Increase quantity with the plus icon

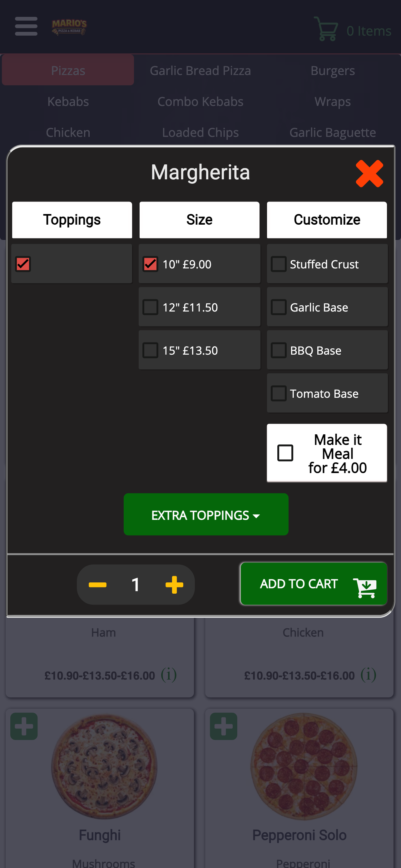pos(174,585)
